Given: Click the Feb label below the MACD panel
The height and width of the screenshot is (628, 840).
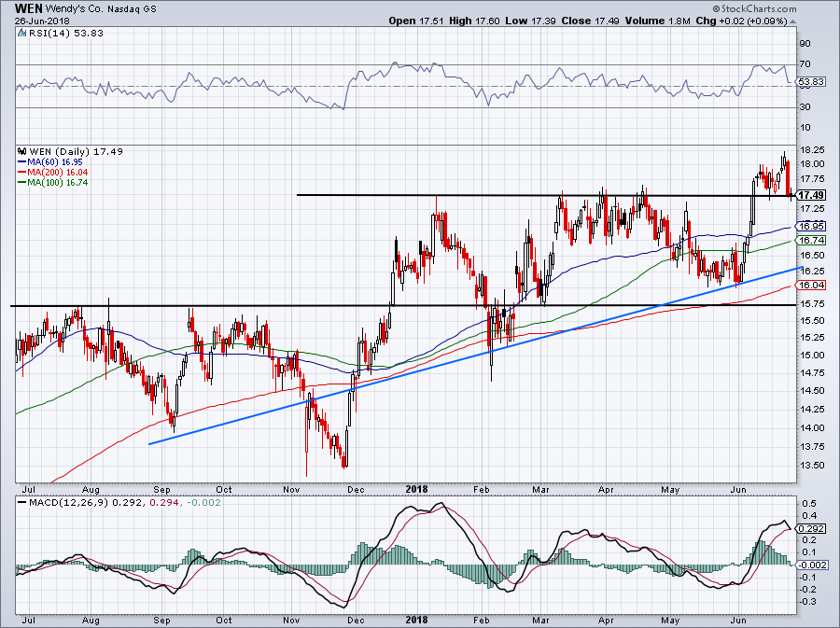Looking at the screenshot, I should click(x=481, y=620).
